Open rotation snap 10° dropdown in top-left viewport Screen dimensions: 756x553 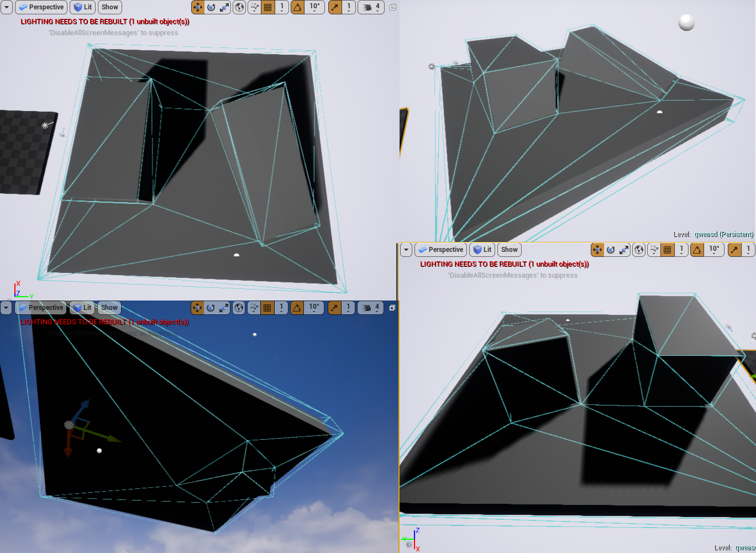click(x=315, y=7)
